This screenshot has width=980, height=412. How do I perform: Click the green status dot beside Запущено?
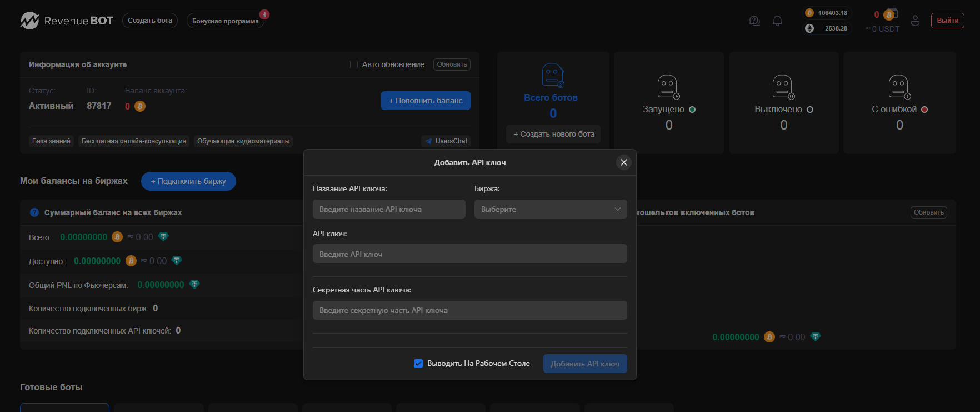[692, 110]
